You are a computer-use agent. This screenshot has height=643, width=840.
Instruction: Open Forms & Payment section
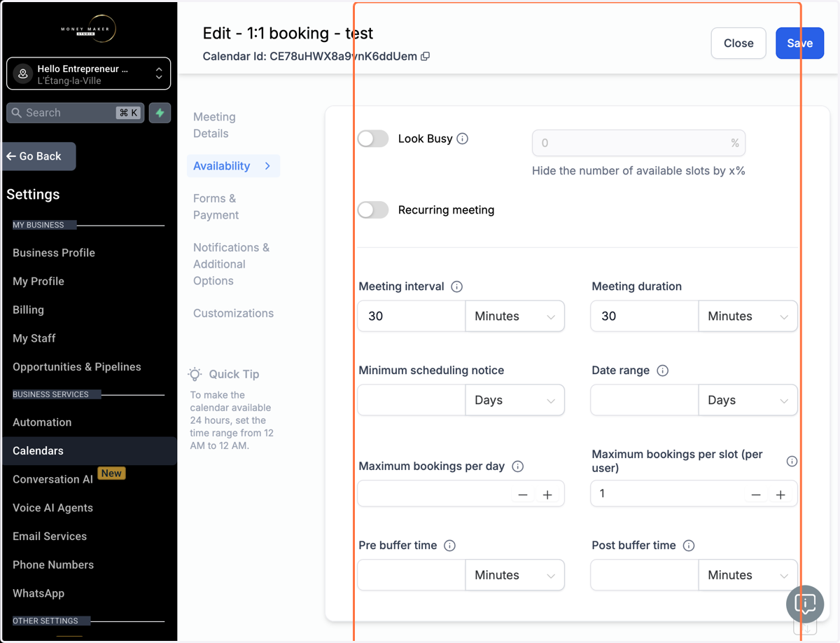tap(216, 207)
